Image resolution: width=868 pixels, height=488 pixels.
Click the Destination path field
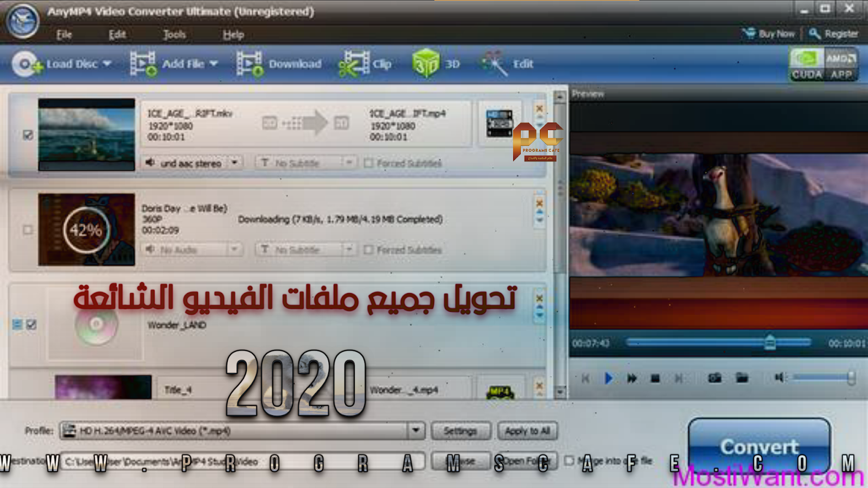point(242,461)
